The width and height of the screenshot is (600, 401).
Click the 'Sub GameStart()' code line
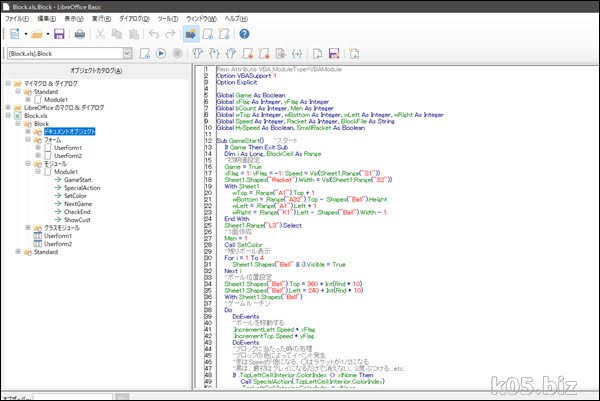point(240,140)
